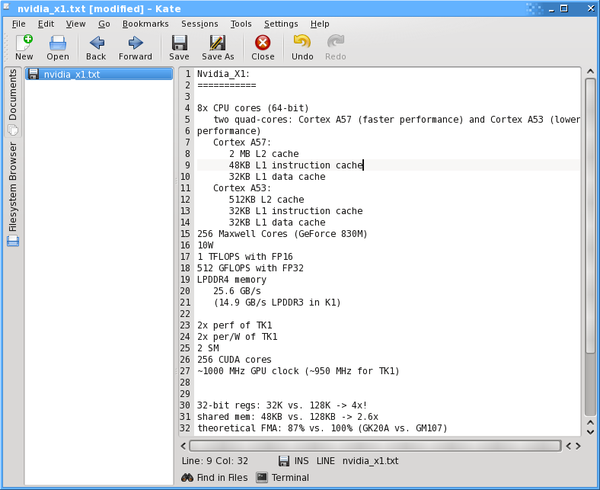600x490 pixels.
Task: Open the Sessions menu
Action: (x=200, y=24)
